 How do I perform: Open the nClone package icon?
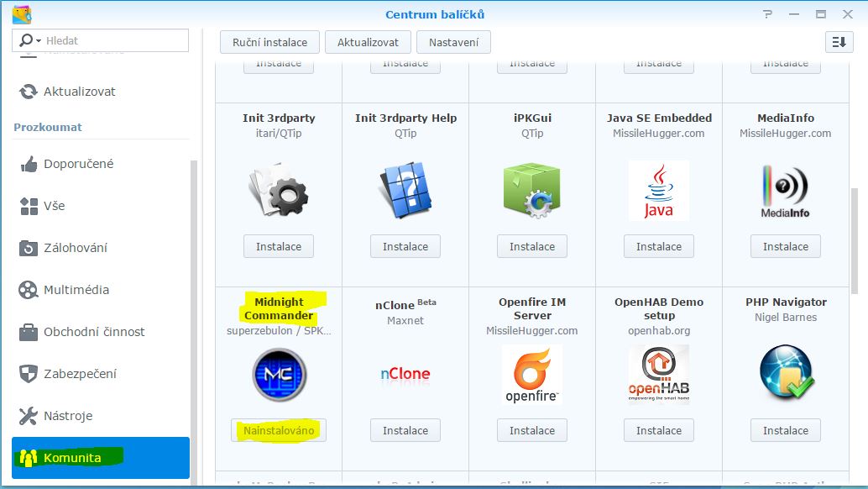tap(405, 374)
